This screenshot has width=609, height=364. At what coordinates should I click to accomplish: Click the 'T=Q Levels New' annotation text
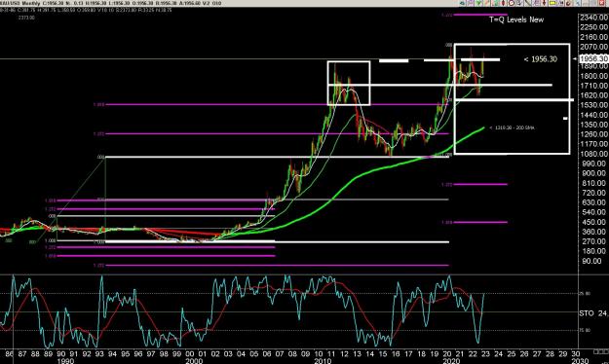click(516, 19)
